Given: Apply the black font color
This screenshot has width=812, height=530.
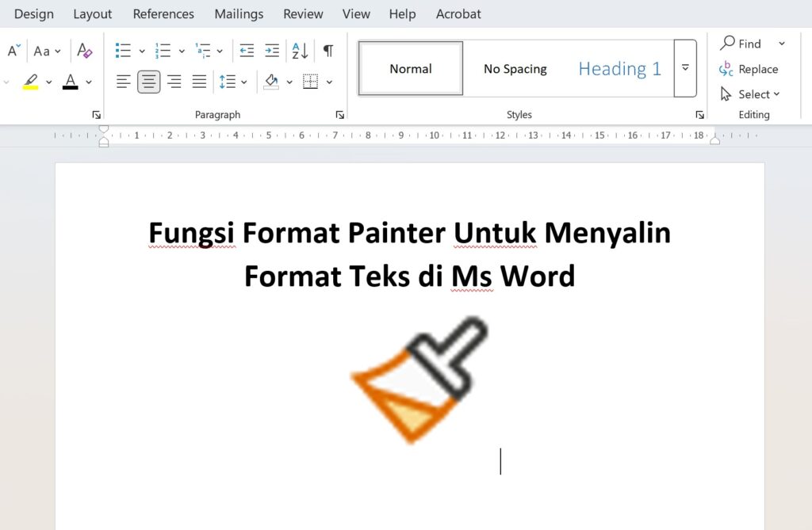Looking at the screenshot, I should pyautogui.click(x=71, y=82).
